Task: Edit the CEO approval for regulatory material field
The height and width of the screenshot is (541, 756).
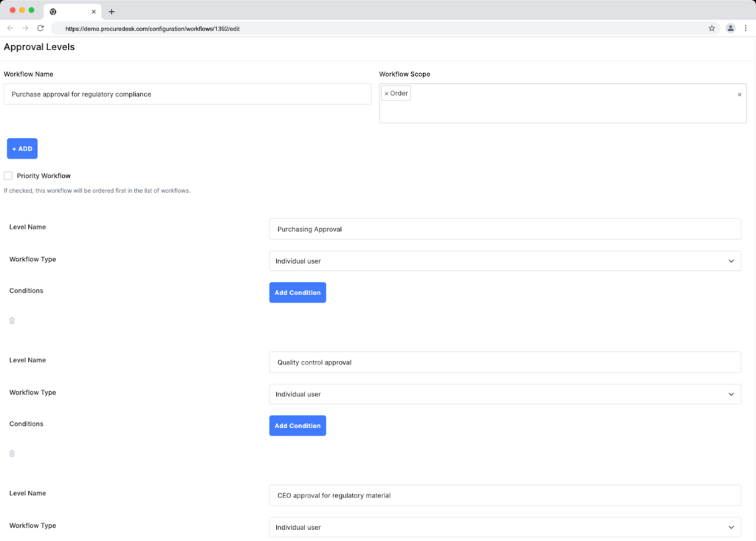Action: 505,495
